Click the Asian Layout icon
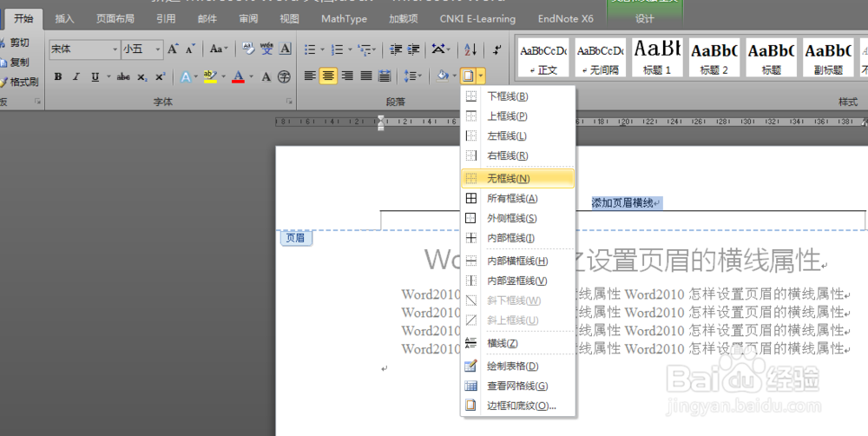Screen dimensions: 868x436 [x=438, y=50]
